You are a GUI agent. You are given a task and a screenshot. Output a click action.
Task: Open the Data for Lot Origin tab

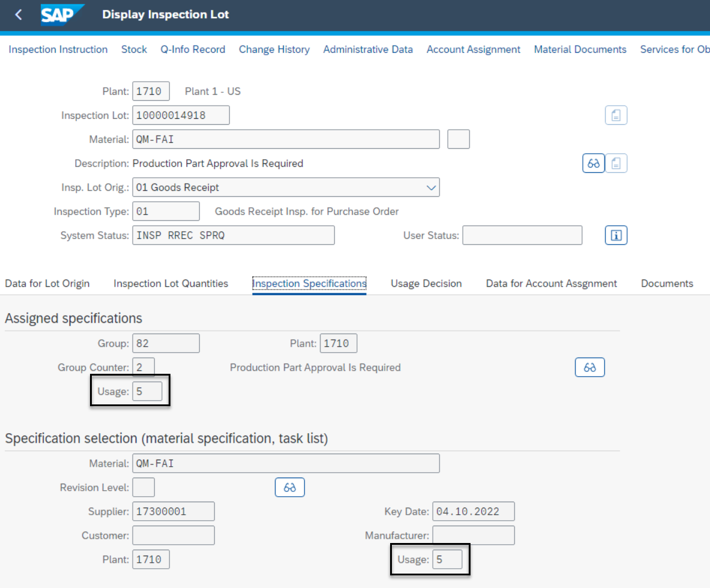47,283
